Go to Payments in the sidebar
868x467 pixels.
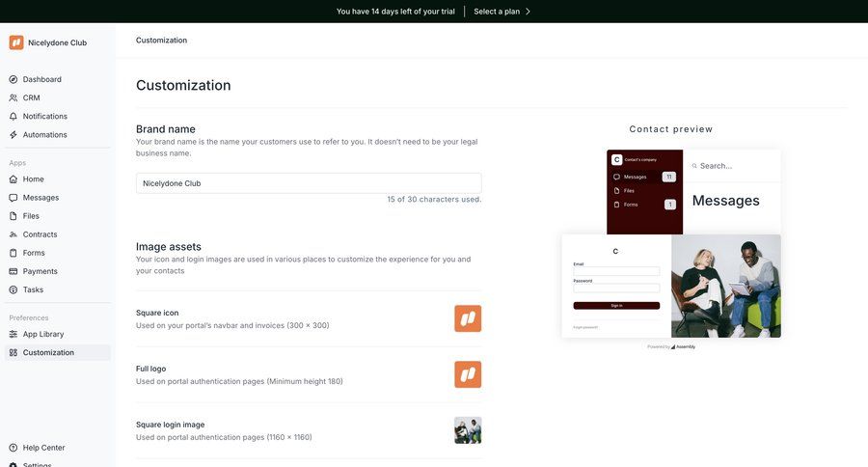(x=58, y=271)
